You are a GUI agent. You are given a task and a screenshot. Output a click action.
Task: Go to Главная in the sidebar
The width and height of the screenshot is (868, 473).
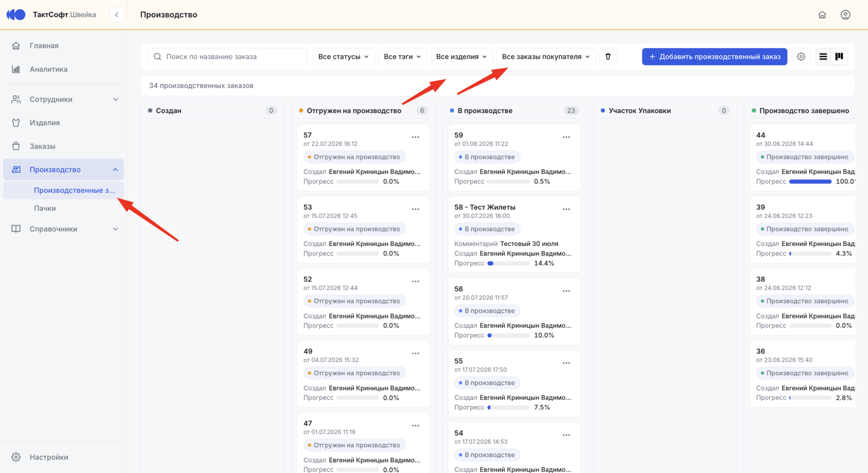[x=64, y=45]
